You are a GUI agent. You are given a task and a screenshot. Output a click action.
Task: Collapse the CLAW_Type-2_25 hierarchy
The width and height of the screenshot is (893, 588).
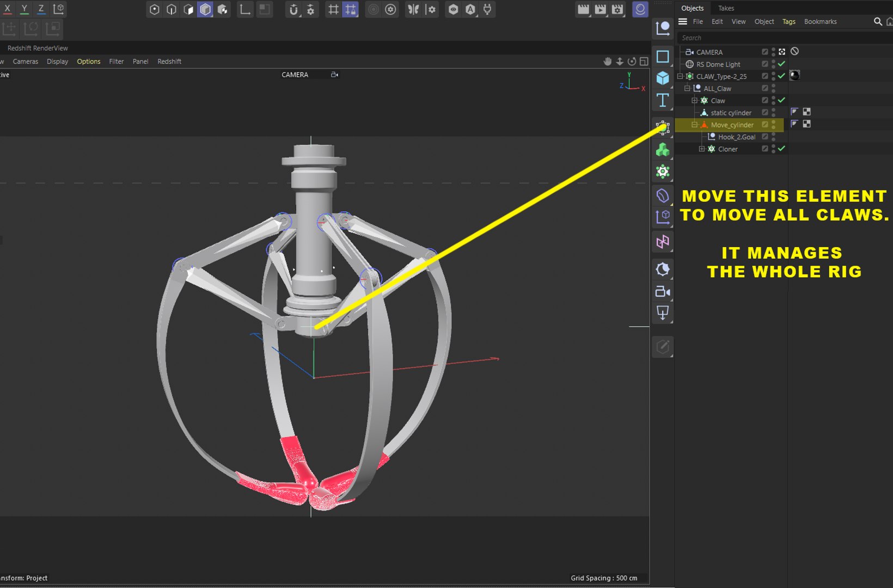click(x=680, y=76)
